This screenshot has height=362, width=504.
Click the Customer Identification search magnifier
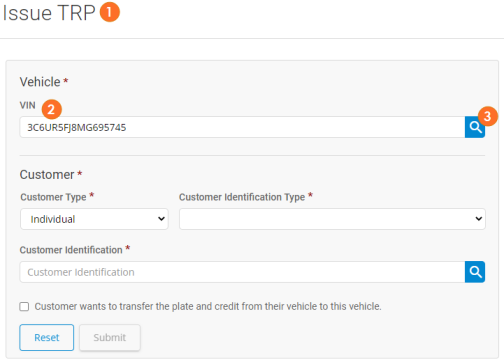coord(475,272)
